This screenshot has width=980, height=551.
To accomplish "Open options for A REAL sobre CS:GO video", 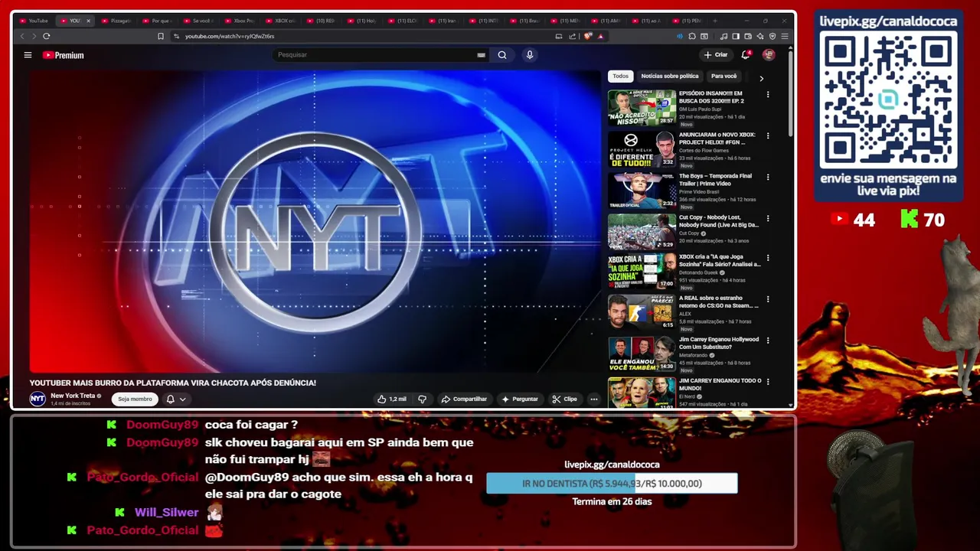I will click(768, 300).
